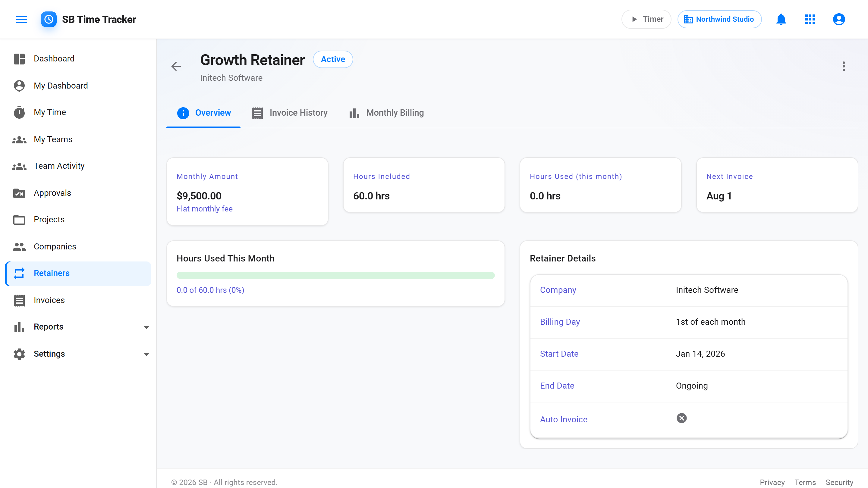Screen dimensions: 868x488
Task: Click the Auto Invoice disabled indicator
Action: point(681,418)
